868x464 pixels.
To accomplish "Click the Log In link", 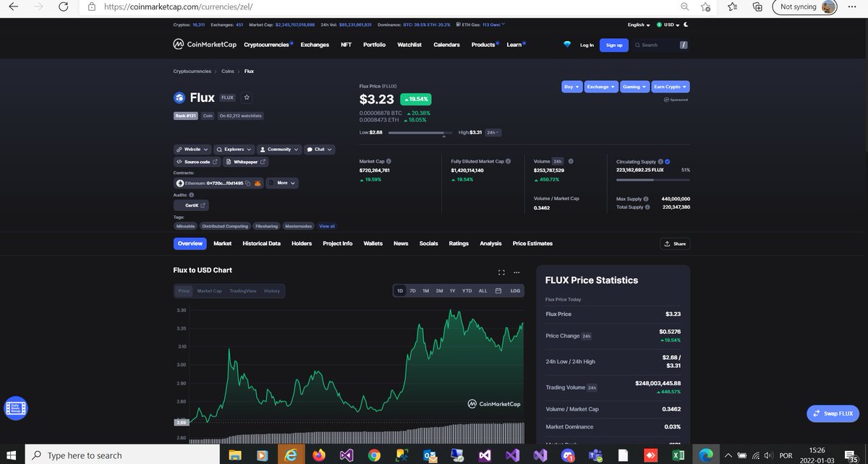I will pyautogui.click(x=587, y=45).
